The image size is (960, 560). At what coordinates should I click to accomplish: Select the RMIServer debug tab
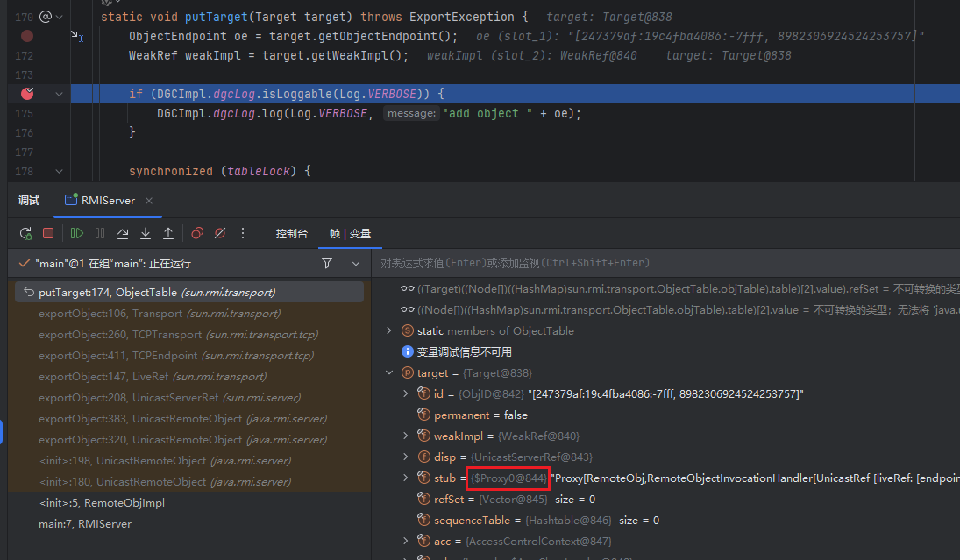(x=107, y=201)
